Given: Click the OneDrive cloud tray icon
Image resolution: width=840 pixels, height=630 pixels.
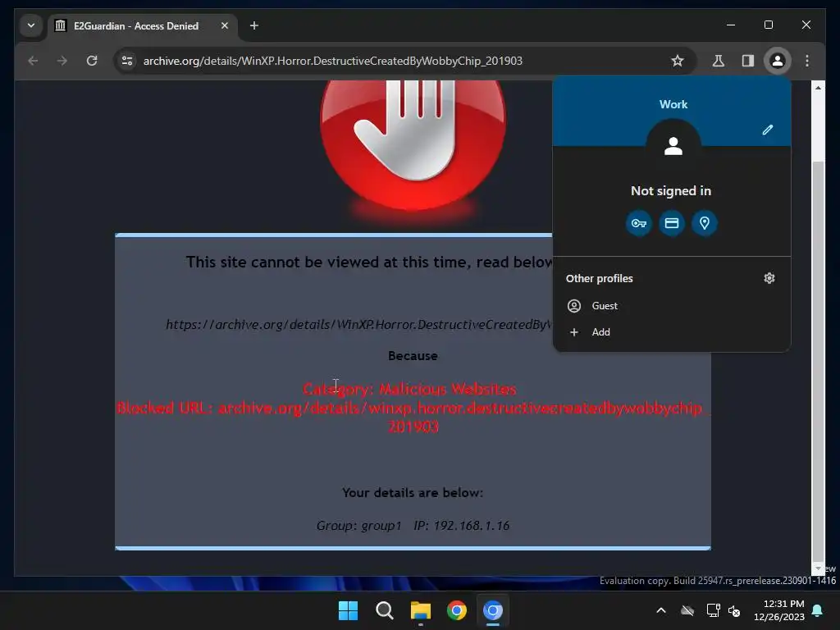Looking at the screenshot, I should point(687,610).
